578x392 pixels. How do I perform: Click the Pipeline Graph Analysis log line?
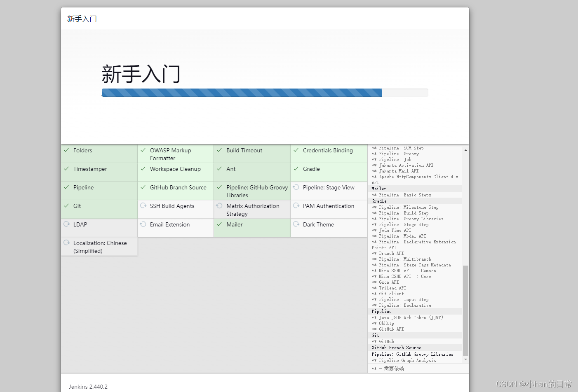click(404, 360)
